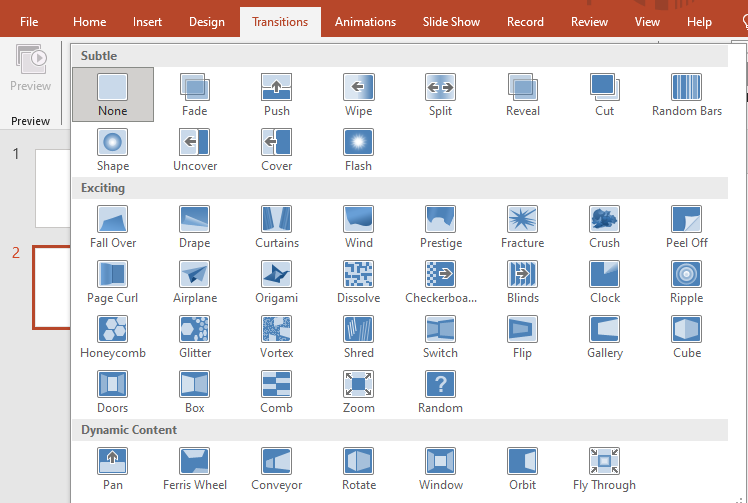The height and width of the screenshot is (503, 748).
Task: Apply the Ripple transition
Action: coord(686,282)
